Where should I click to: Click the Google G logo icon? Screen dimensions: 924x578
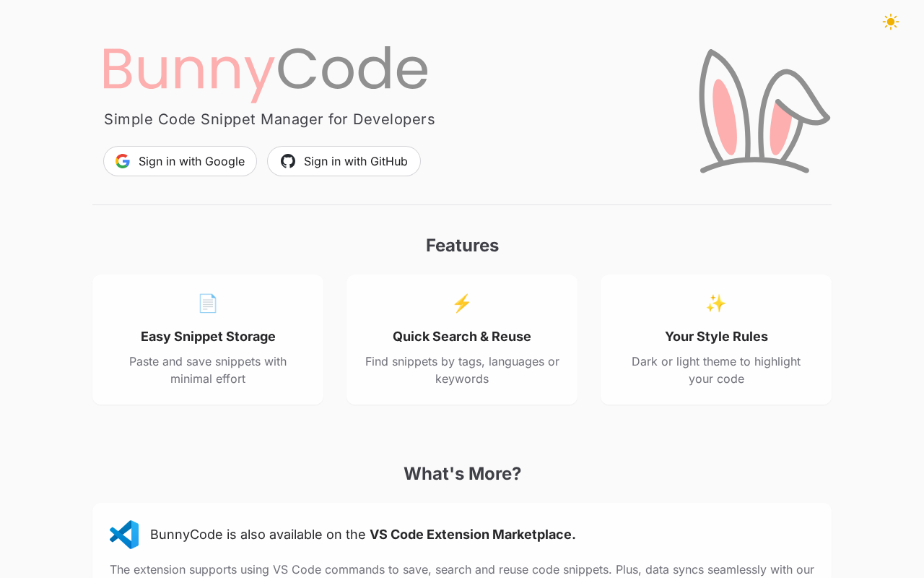[123, 161]
